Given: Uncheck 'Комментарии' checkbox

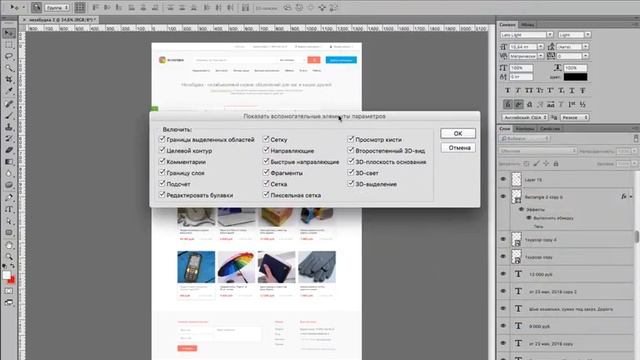Looking at the screenshot, I should [x=162, y=161].
